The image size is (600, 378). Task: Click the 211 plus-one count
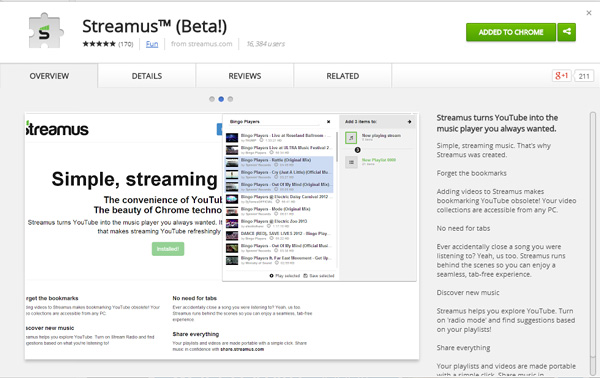[x=584, y=76]
